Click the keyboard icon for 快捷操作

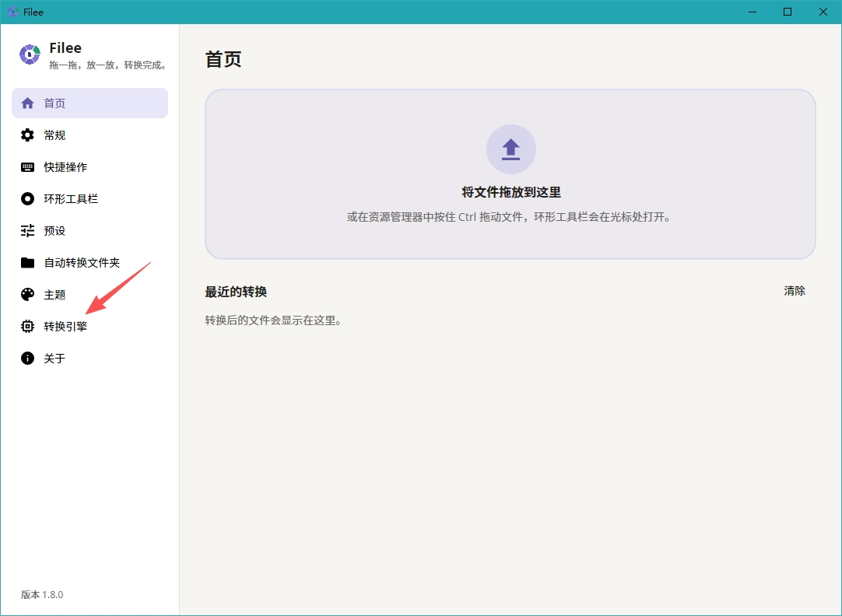(x=27, y=167)
